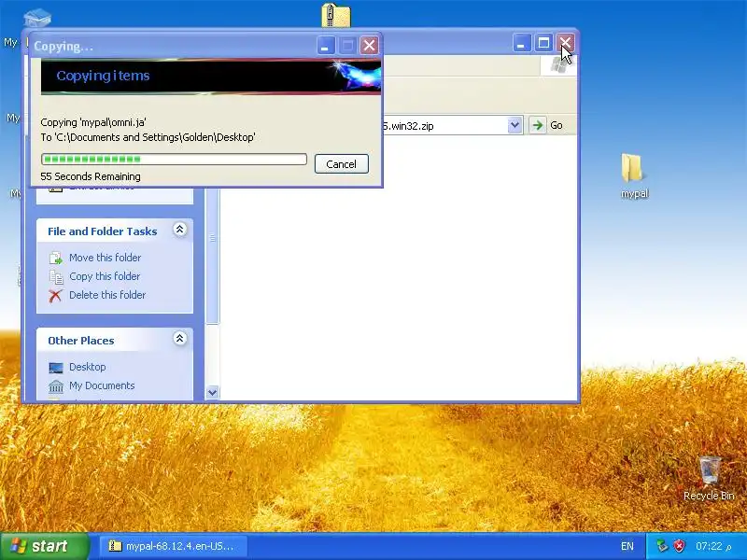747x560 pixels.
Task: Click the Go button in the address bar
Action: coord(546,125)
